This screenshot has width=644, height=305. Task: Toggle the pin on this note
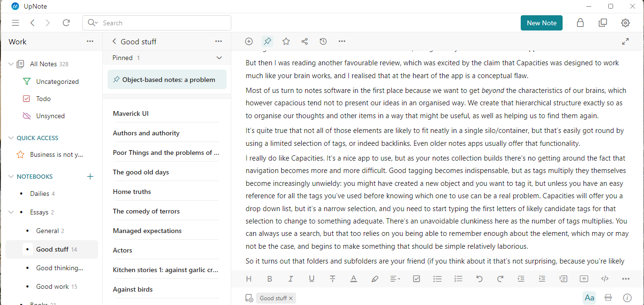click(x=267, y=41)
